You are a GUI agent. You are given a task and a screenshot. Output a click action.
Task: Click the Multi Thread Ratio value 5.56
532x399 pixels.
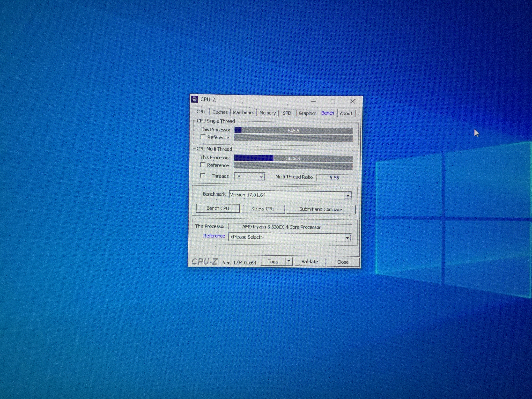click(x=334, y=178)
